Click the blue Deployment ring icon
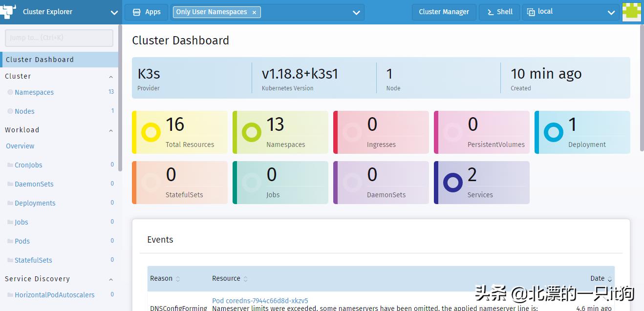Viewport: 644px width, 311px height. point(553,132)
